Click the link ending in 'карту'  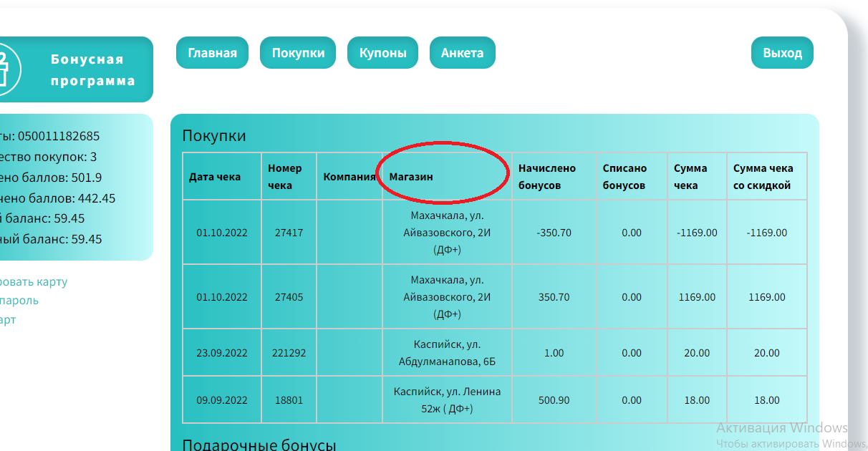[x=33, y=281]
